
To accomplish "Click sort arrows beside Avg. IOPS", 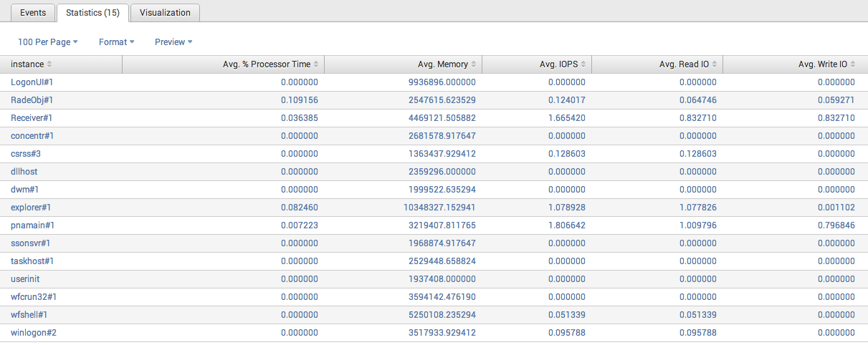I will [584, 64].
